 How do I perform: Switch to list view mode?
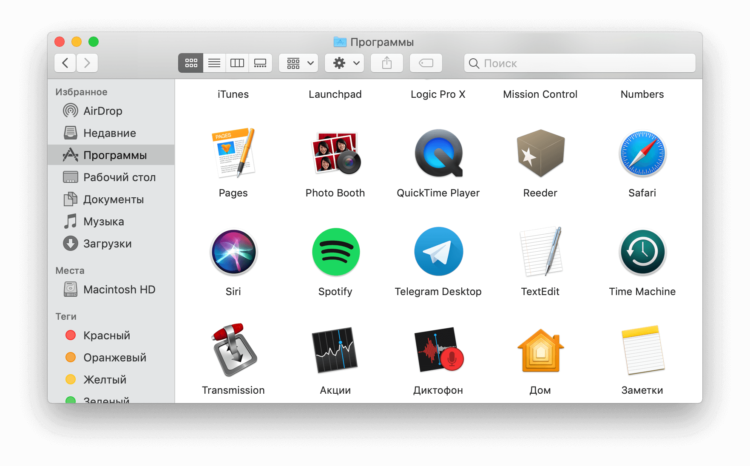click(x=214, y=63)
